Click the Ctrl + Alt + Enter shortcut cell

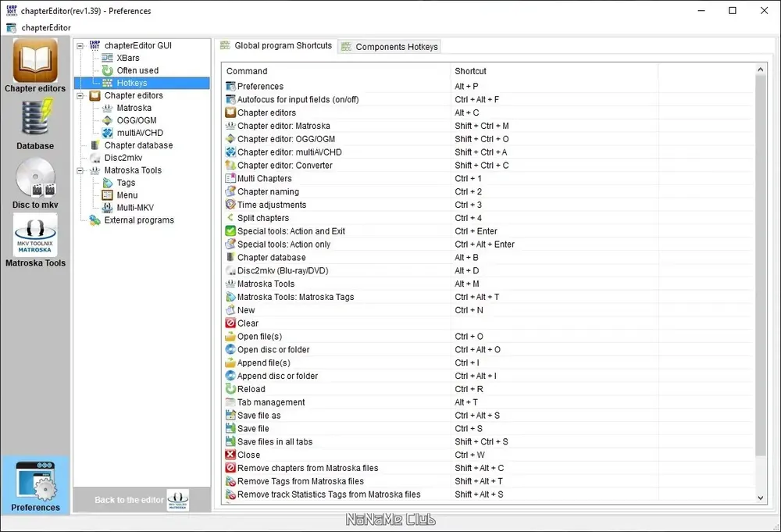(x=555, y=244)
